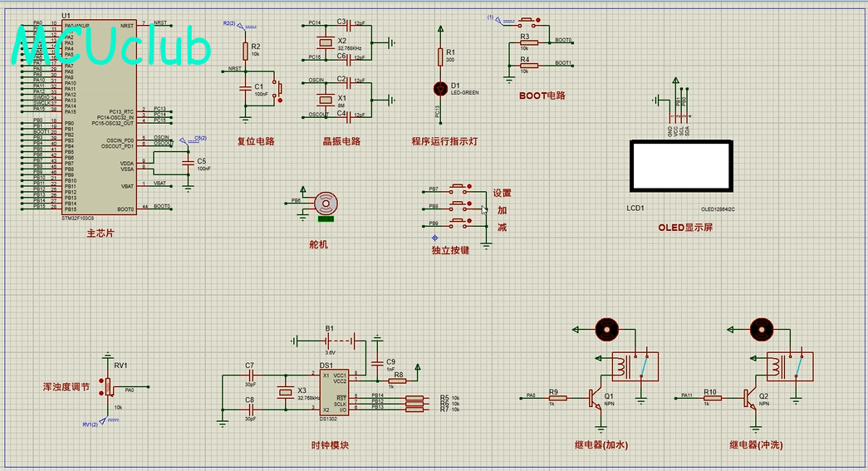Click the motor above the flush relay
The image size is (868, 471).
click(761, 329)
